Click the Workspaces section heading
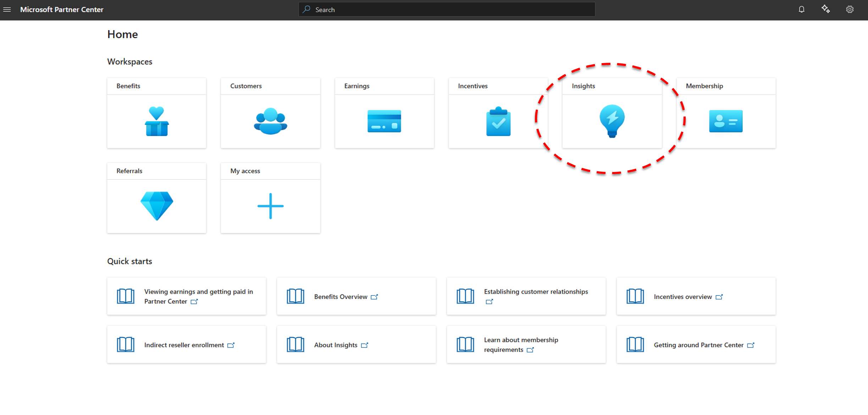868x415 pixels. (x=130, y=62)
